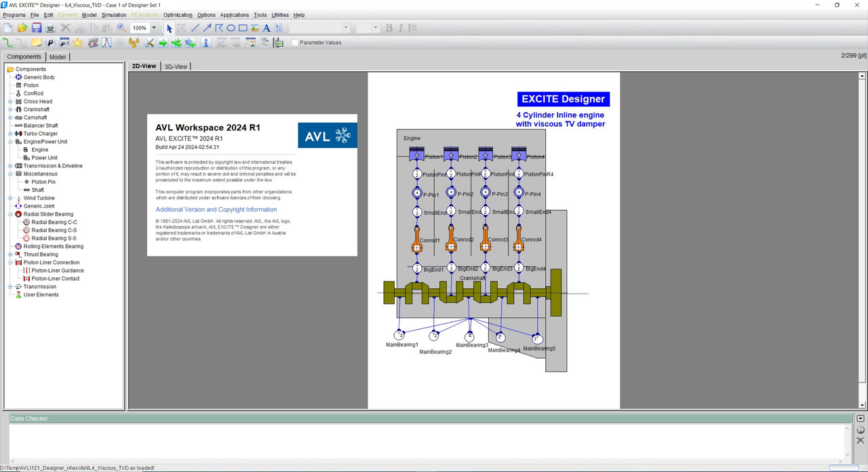Image resolution: width=868 pixels, height=472 pixels.
Task: Open the Utilities menu
Action: click(280, 15)
